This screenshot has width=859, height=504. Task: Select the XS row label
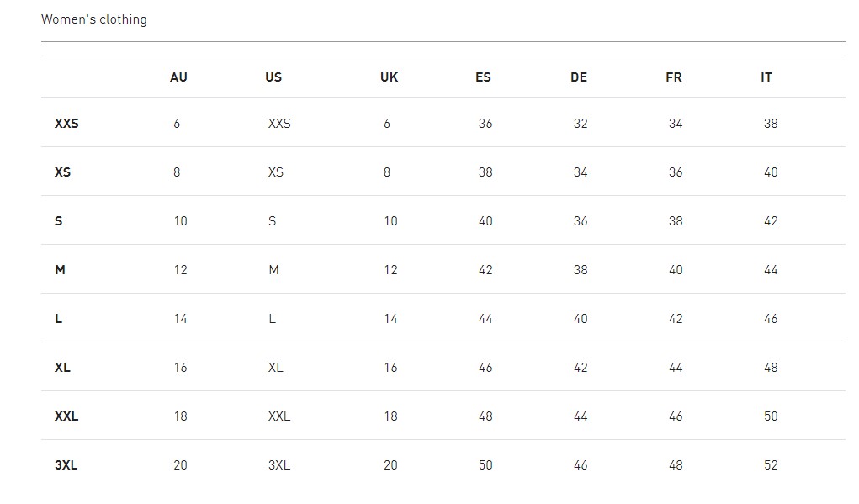click(62, 172)
